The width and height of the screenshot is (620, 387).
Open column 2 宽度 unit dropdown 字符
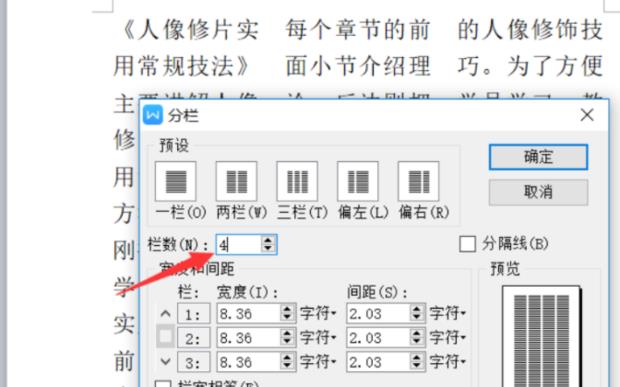318,338
